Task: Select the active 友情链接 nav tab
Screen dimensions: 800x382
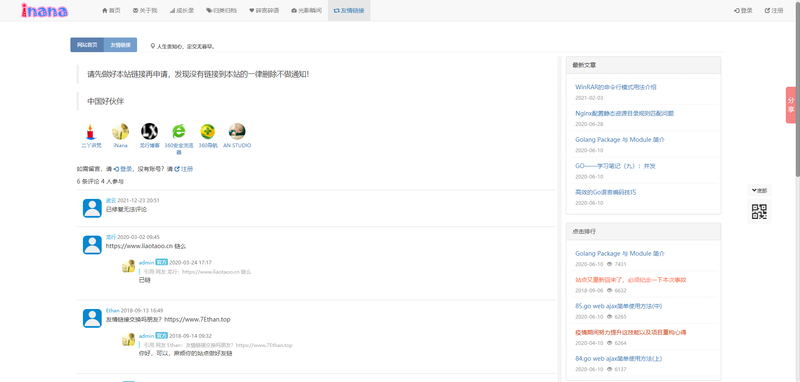Action: (349, 10)
